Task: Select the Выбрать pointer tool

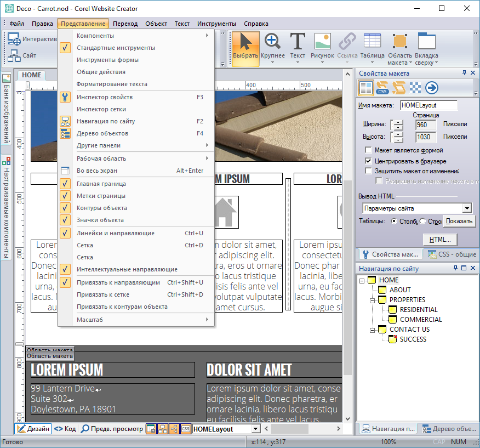Action: click(245, 48)
